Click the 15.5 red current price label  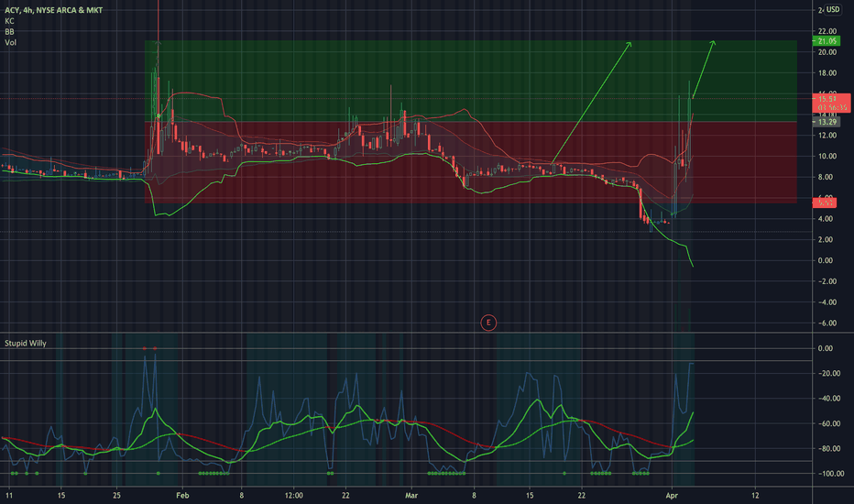pyautogui.click(x=832, y=103)
